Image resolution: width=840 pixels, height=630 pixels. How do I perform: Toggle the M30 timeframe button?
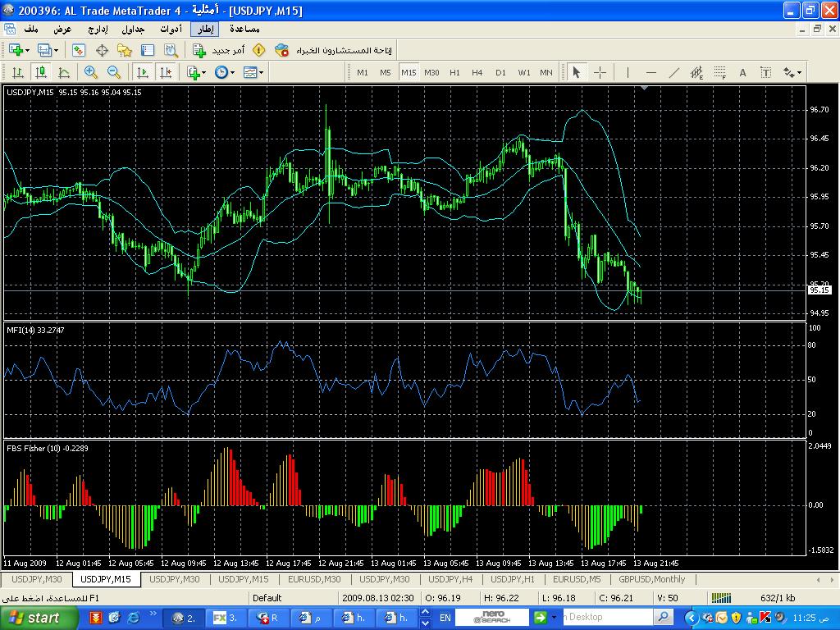coord(431,72)
